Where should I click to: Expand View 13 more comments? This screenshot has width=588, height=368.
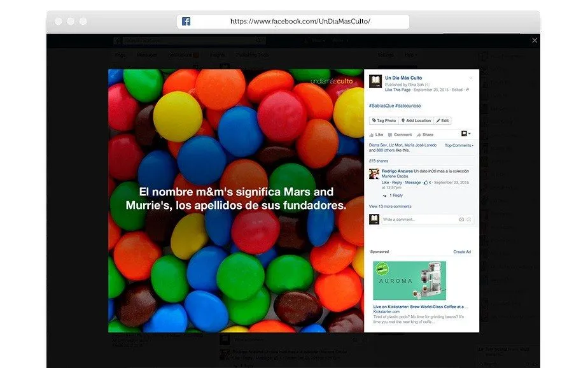[x=390, y=206]
